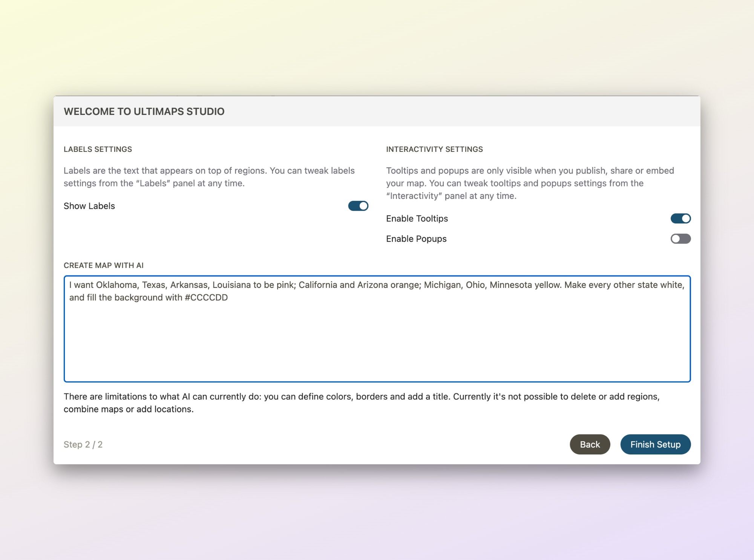Screen dimensions: 754x560
Task: Click the 'Step 2 / 2' indicator
Action: pos(83,445)
